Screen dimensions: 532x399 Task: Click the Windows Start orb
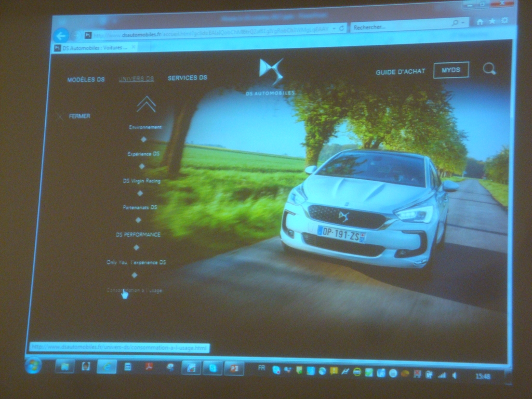click(33, 366)
